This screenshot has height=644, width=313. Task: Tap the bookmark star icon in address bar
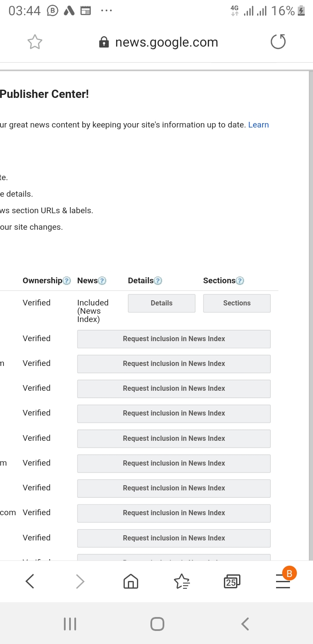(x=35, y=42)
